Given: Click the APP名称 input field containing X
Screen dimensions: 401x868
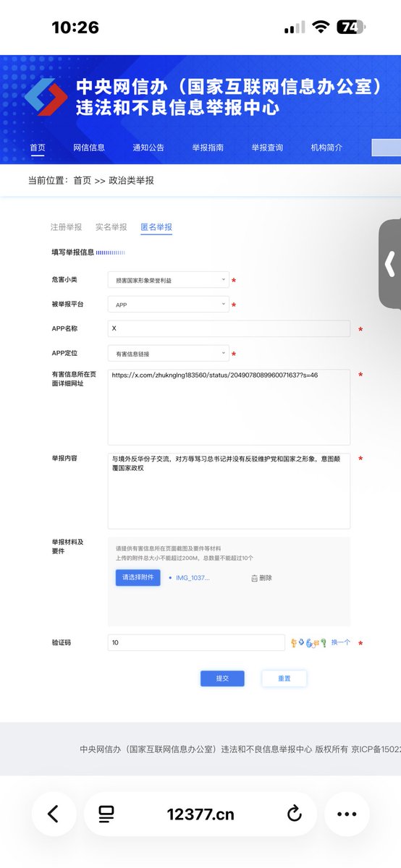Looking at the screenshot, I should pos(229,329).
